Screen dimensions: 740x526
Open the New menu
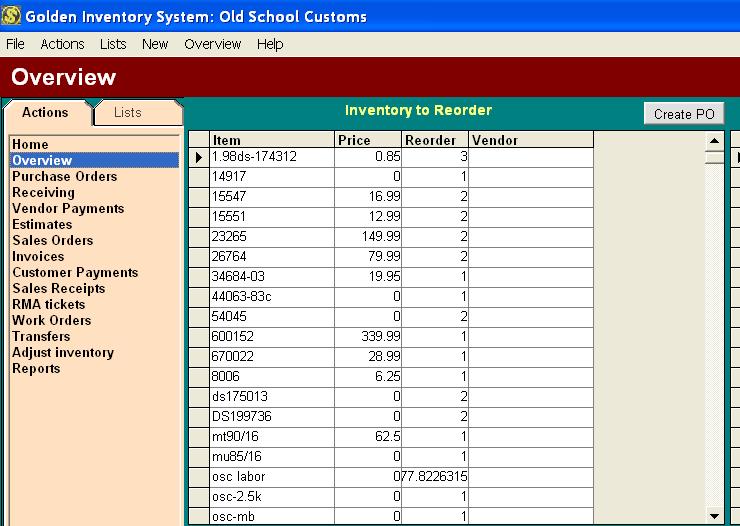[x=155, y=44]
